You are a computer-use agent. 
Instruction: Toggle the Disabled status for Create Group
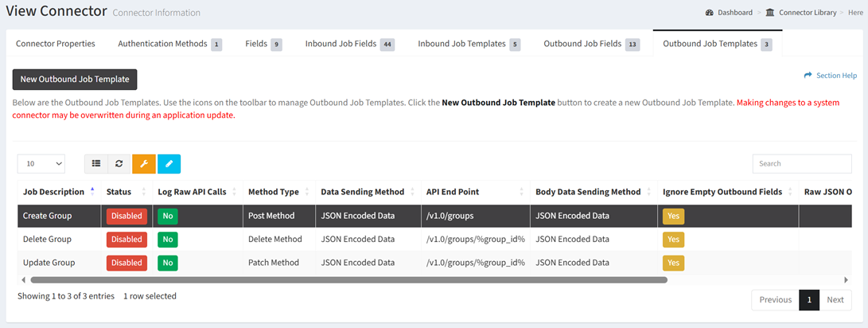click(x=126, y=216)
